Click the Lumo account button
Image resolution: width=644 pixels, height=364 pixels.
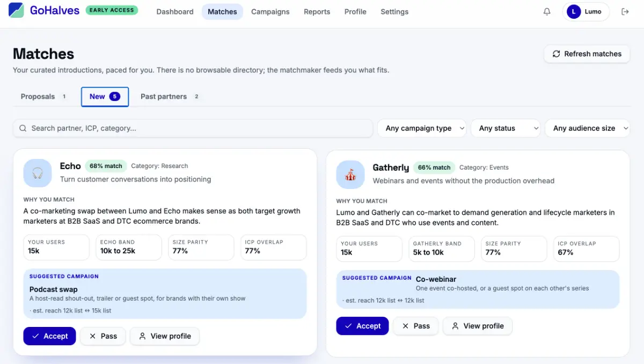pos(586,12)
